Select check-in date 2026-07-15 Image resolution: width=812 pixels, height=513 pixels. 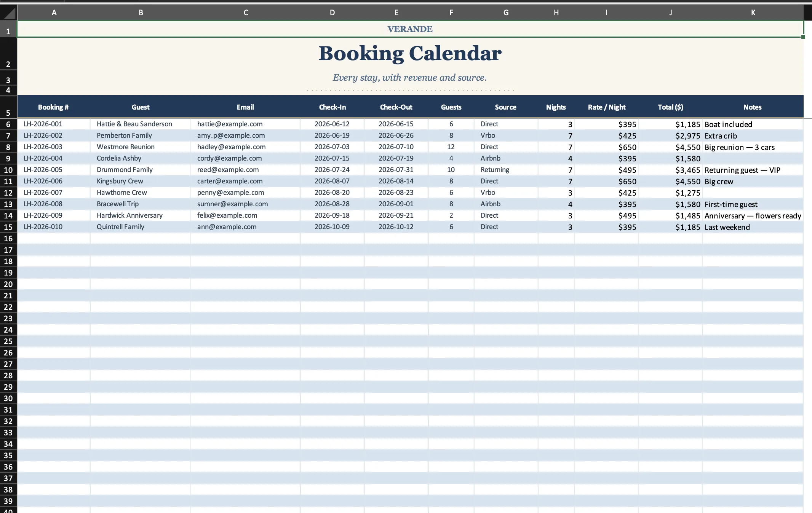(x=332, y=158)
